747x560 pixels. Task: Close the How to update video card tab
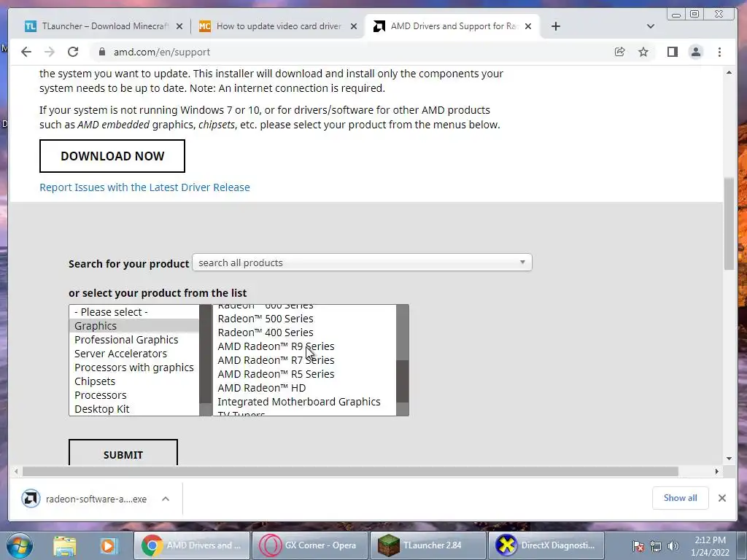(x=354, y=26)
